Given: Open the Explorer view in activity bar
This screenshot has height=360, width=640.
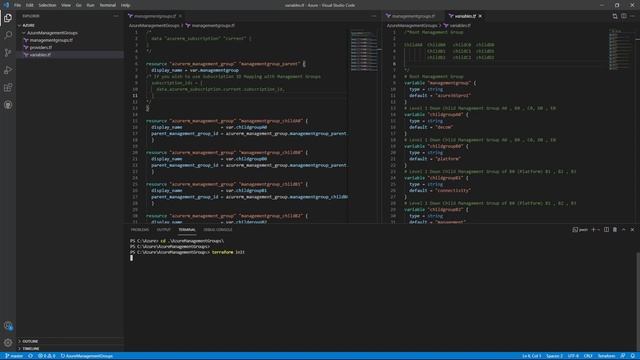Looking at the screenshot, I should pos(8,18).
